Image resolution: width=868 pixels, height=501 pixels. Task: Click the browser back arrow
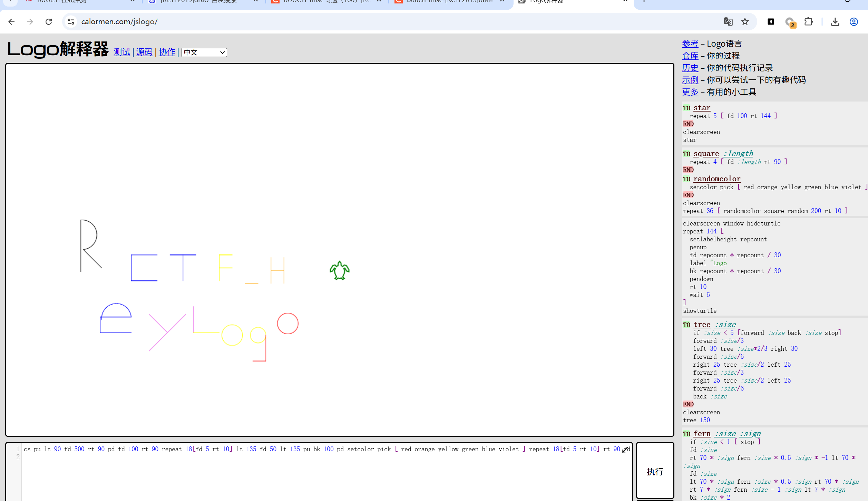[11, 22]
